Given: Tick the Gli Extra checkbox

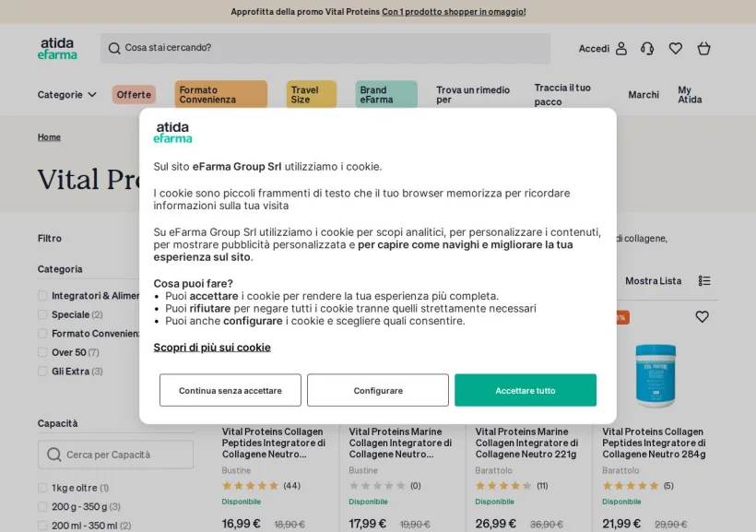Looking at the screenshot, I should click(42, 372).
